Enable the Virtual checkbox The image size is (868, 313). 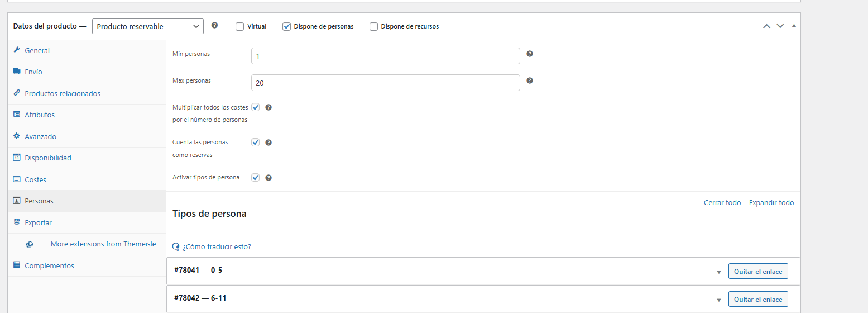tap(240, 26)
